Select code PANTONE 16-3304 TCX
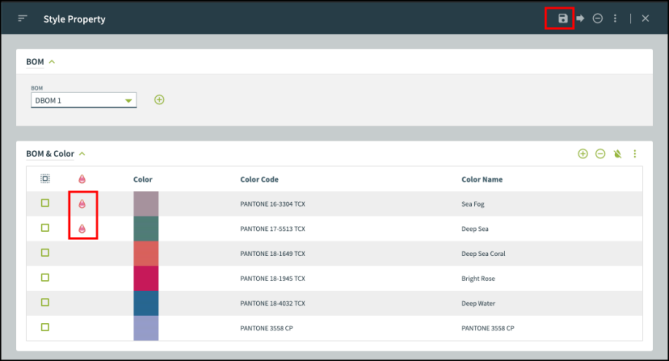This screenshot has width=669, height=361. coord(273,204)
